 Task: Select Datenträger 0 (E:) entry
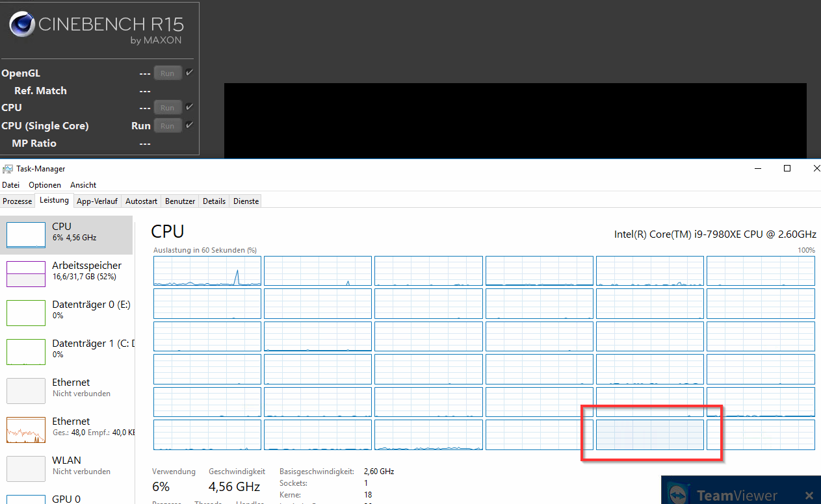pyautogui.click(x=67, y=313)
